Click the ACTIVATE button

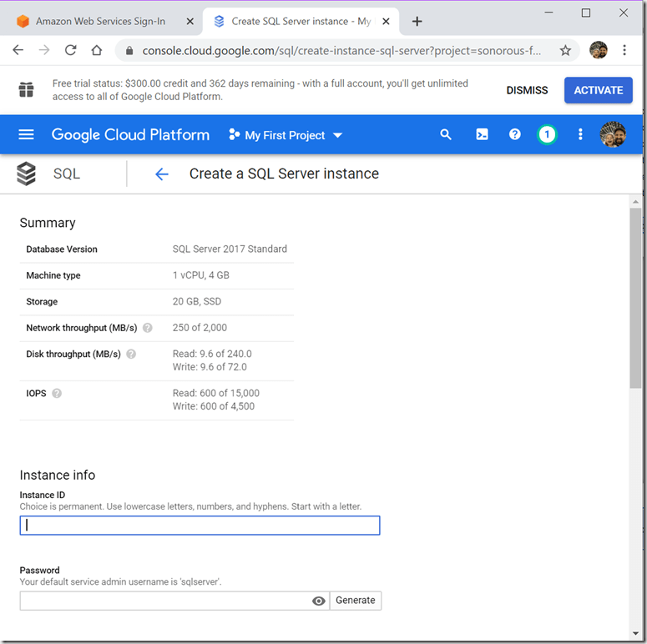(x=598, y=90)
